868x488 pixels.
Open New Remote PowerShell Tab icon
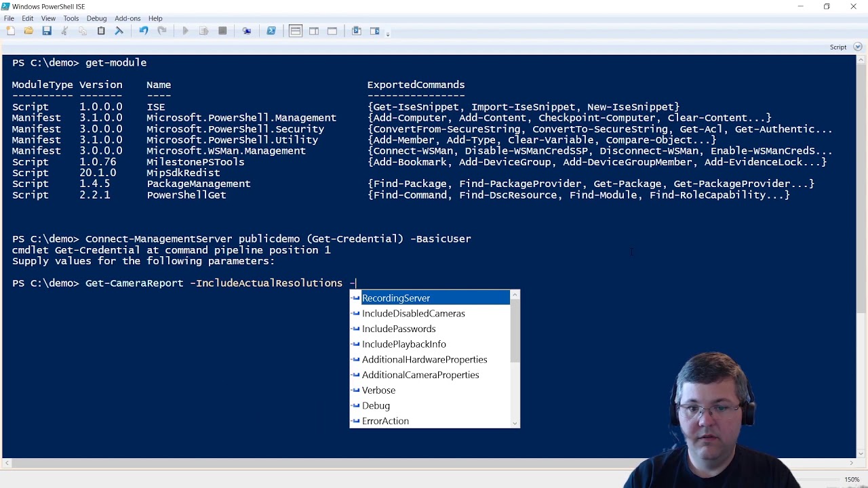coord(247,31)
